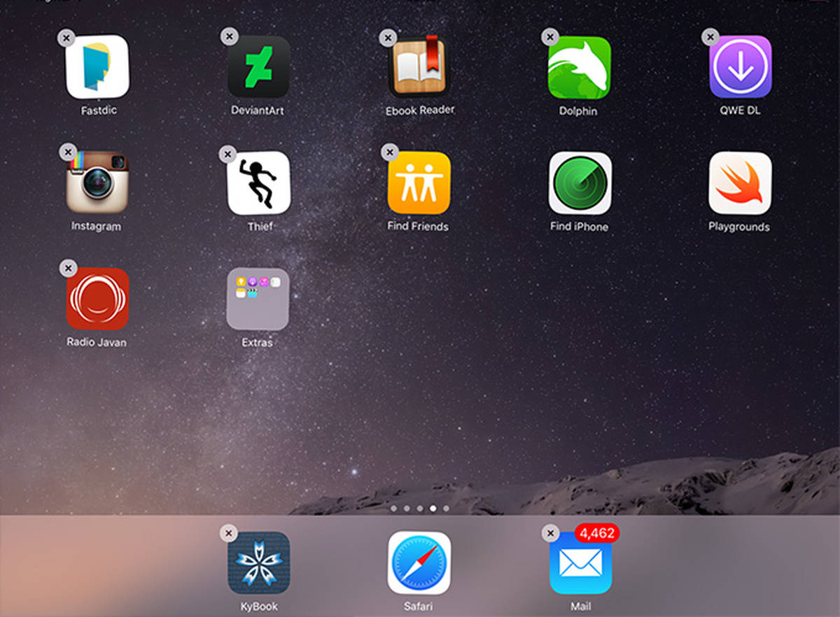Launch the Instagram app icon
Image resolution: width=840 pixels, height=617 pixels.
(97, 183)
